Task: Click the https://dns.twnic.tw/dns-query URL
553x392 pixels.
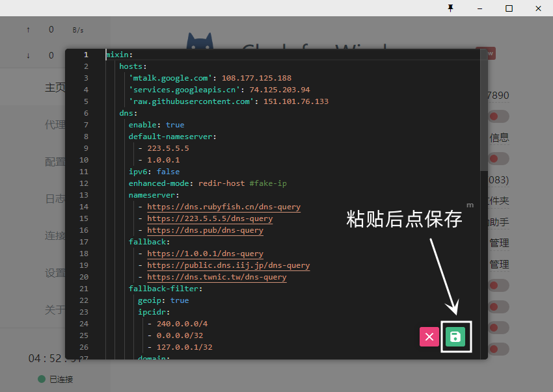Action: [217, 277]
